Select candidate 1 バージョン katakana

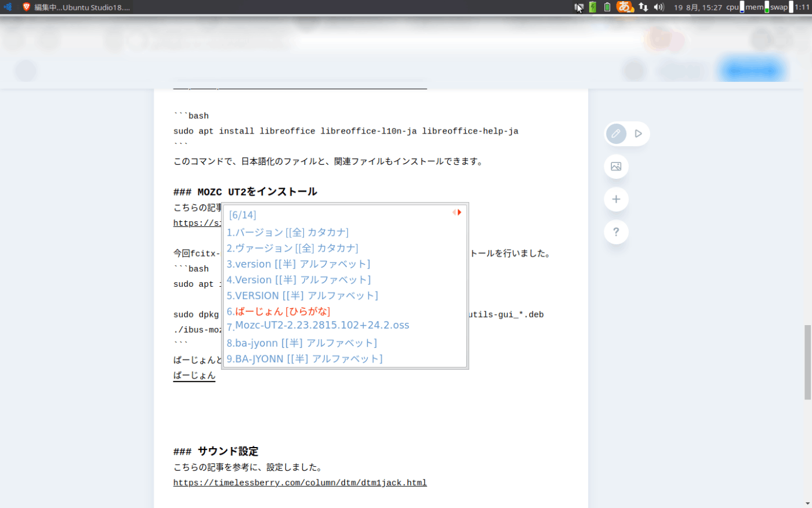[288, 232]
